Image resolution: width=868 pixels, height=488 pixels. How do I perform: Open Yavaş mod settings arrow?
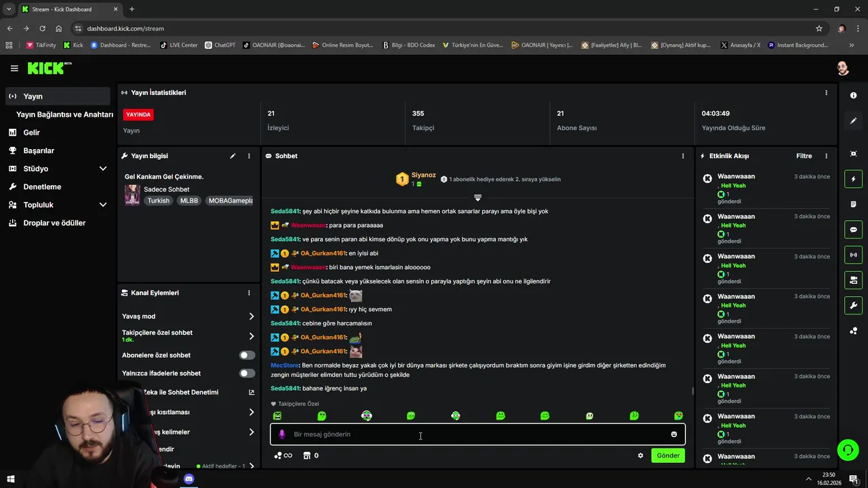[x=252, y=317]
